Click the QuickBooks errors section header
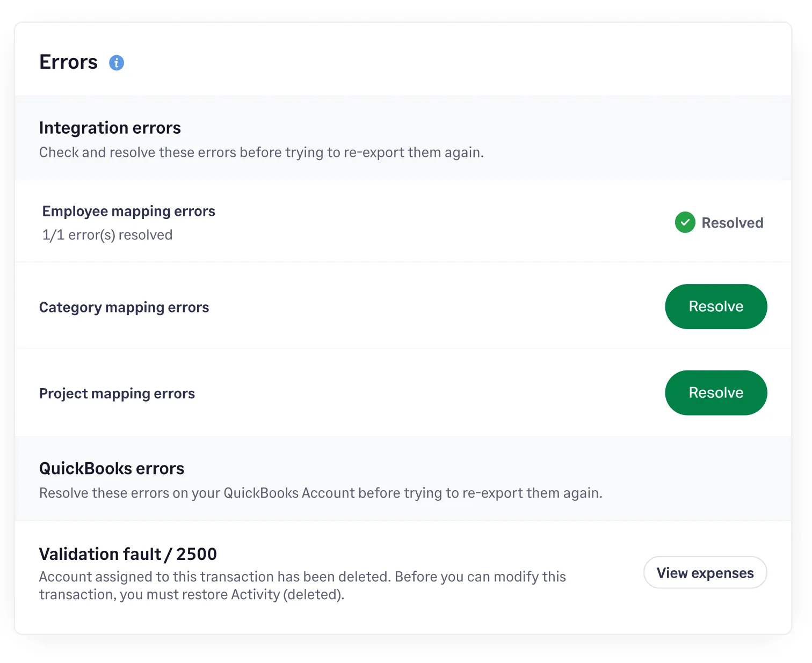Viewport: 812px width, 663px height. 111,468
